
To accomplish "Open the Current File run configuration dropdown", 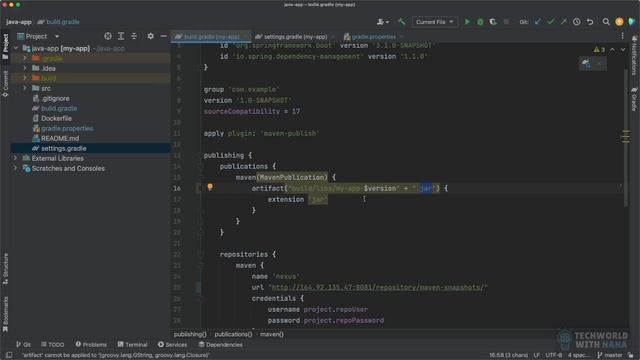I will pos(435,22).
